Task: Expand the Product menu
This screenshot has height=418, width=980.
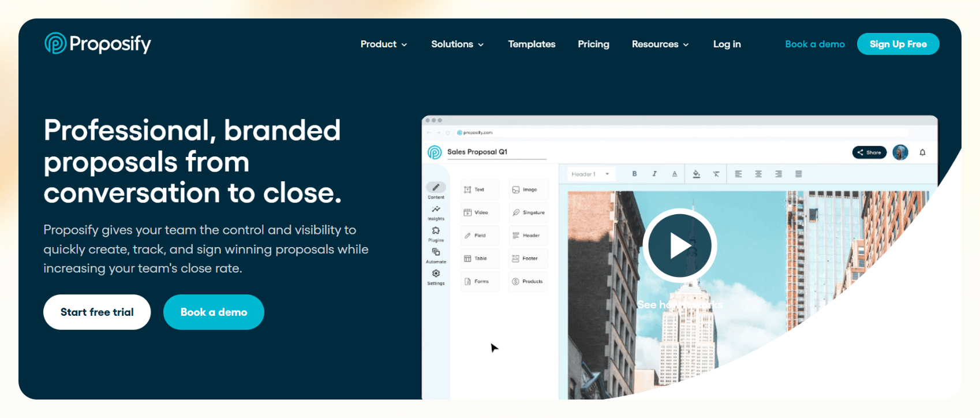Action: click(384, 44)
